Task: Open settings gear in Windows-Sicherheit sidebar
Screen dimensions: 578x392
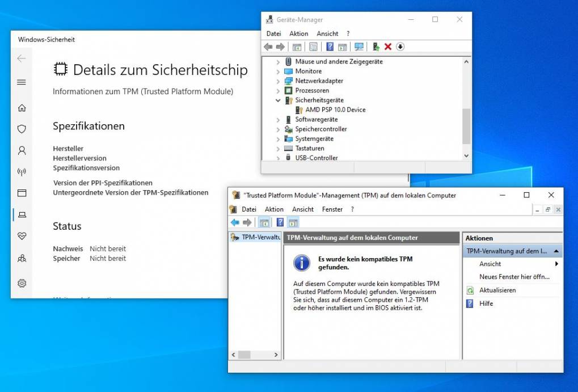Action: [x=22, y=283]
